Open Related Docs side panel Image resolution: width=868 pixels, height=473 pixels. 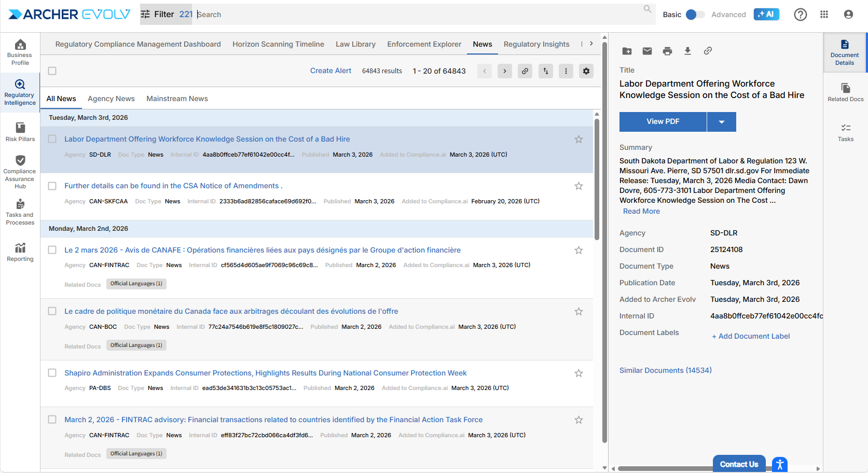tap(845, 92)
